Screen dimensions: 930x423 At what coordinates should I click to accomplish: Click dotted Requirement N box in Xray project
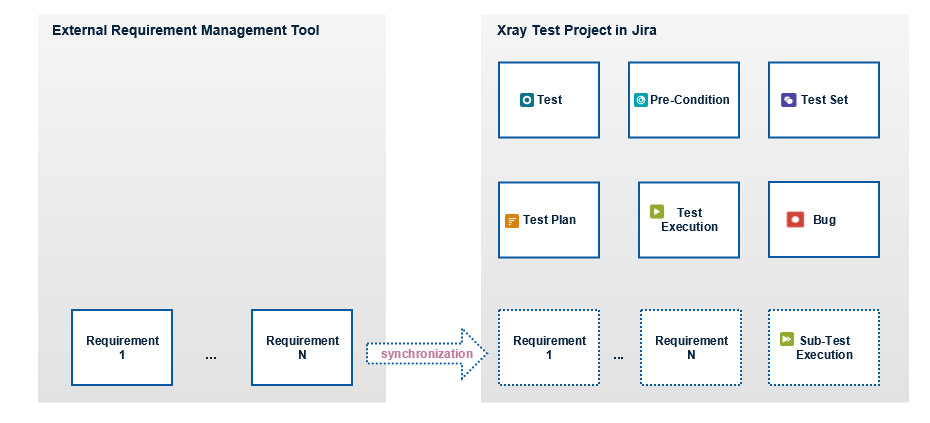tap(691, 348)
